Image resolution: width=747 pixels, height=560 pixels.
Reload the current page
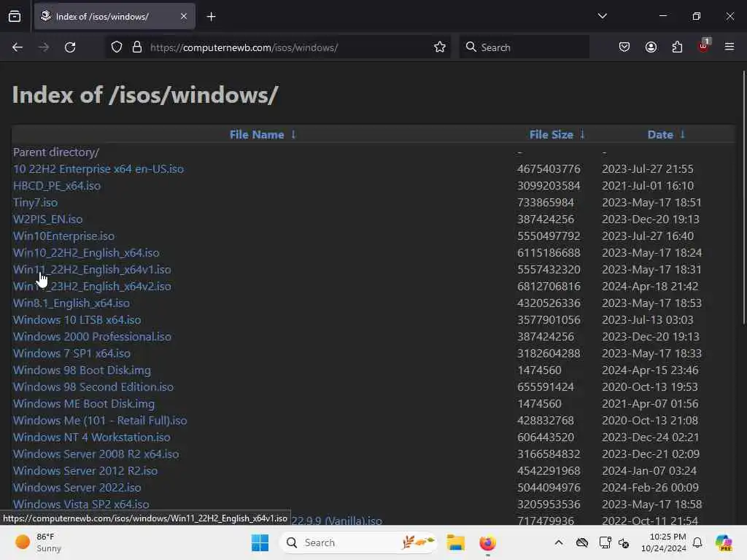pos(70,47)
